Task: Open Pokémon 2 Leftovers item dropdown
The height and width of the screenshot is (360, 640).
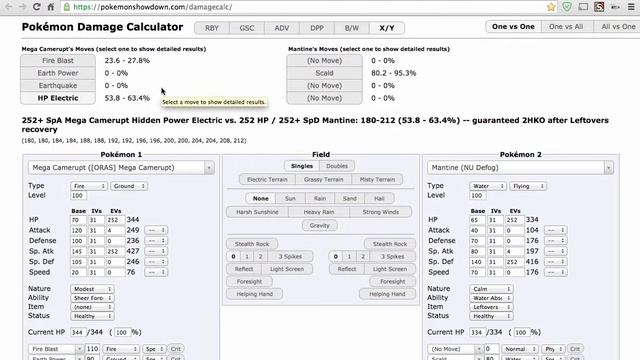Action: click(x=491, y=307)
